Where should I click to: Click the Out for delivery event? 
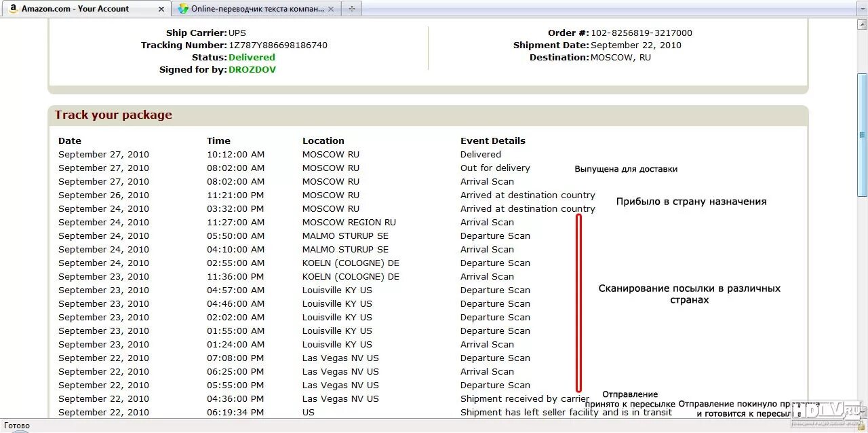[495, 168]
